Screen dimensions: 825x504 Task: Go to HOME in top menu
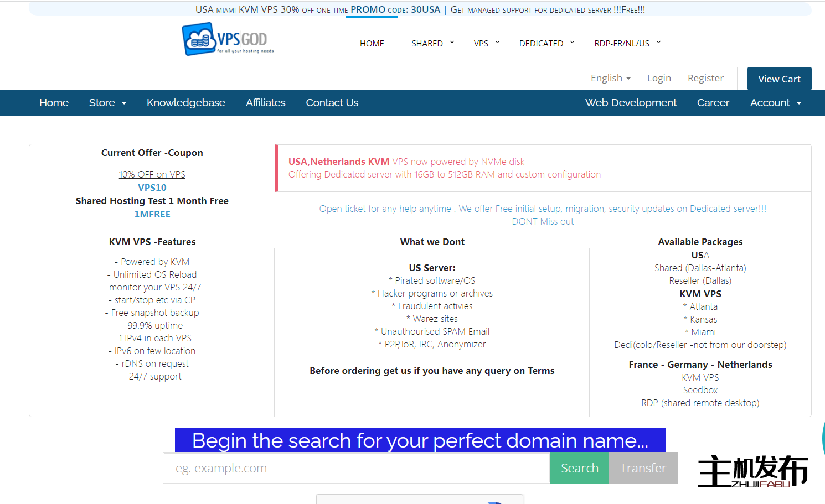[x=372, y=43]
